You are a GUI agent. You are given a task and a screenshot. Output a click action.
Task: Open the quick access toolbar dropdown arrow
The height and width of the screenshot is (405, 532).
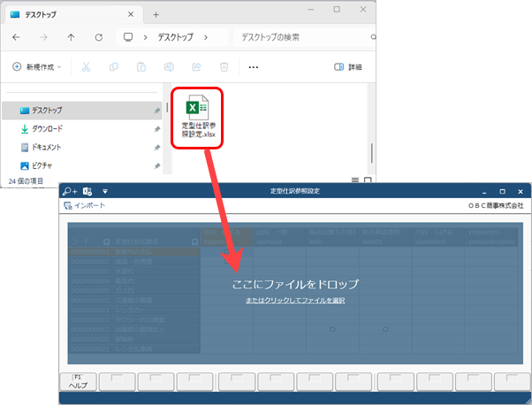[105, 192]
